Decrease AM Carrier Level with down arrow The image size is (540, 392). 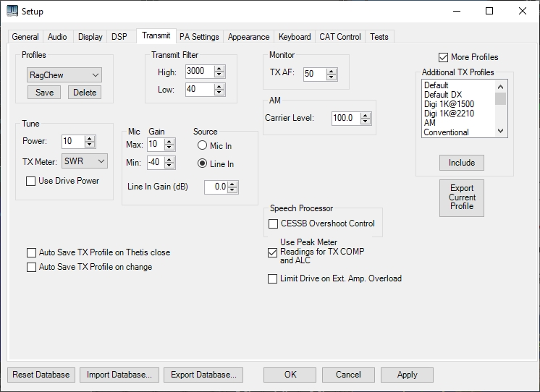click(x=366, y=121)
